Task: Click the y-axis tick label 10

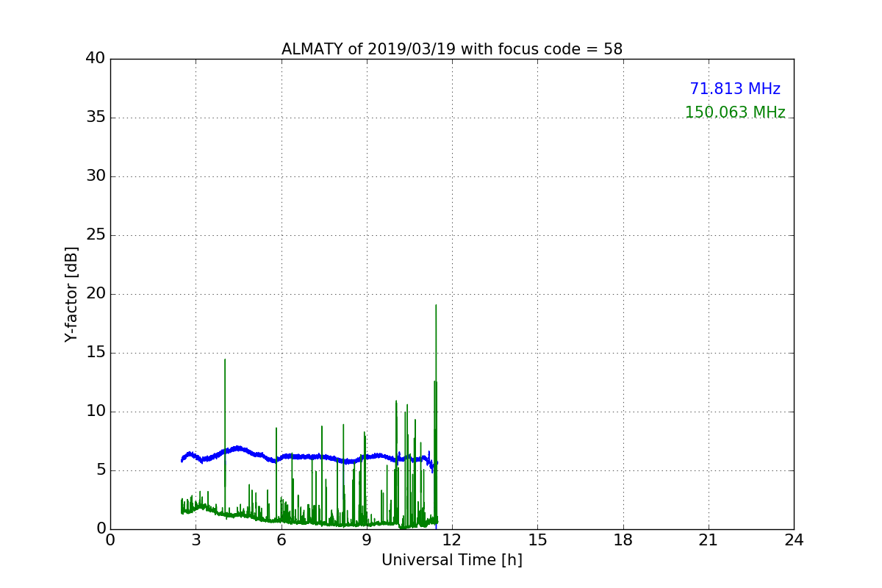Action: 96,412
